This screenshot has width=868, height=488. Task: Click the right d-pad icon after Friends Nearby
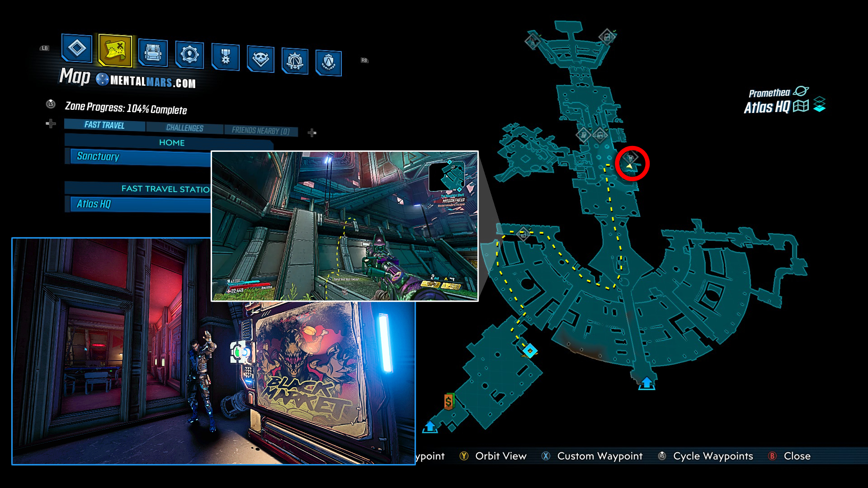point(312,133)
